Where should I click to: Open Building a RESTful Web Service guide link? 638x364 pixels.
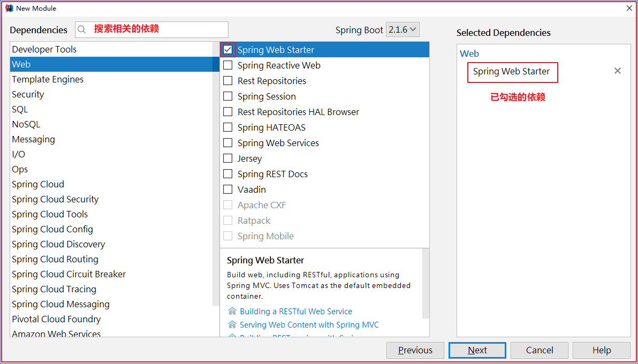296,312
